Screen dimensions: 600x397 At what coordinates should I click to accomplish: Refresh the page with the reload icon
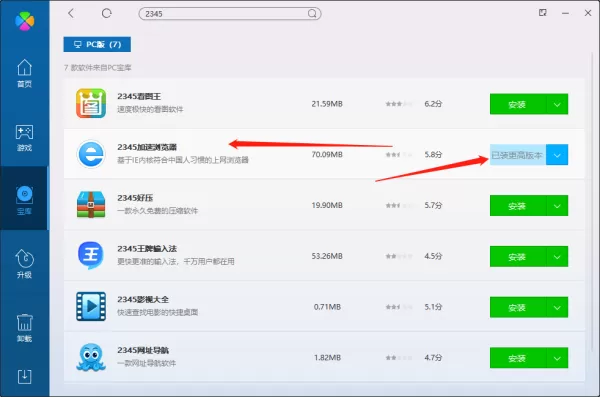click(107, 13)
